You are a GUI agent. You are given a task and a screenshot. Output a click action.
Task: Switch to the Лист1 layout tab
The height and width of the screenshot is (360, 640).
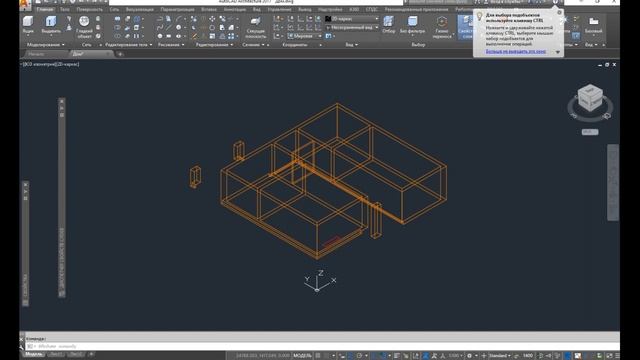tap(56, 354)
